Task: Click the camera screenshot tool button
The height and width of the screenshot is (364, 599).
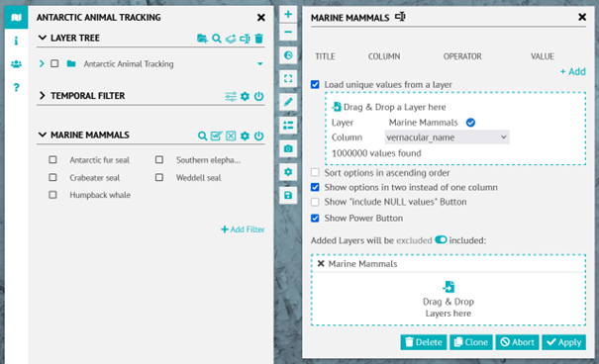Action: (288, 148)
